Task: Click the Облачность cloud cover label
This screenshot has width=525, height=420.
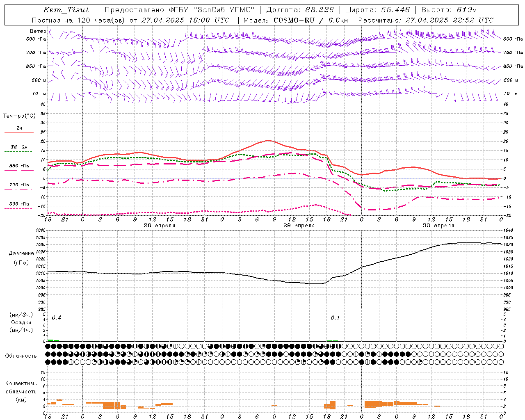Action: click(21, 356)
